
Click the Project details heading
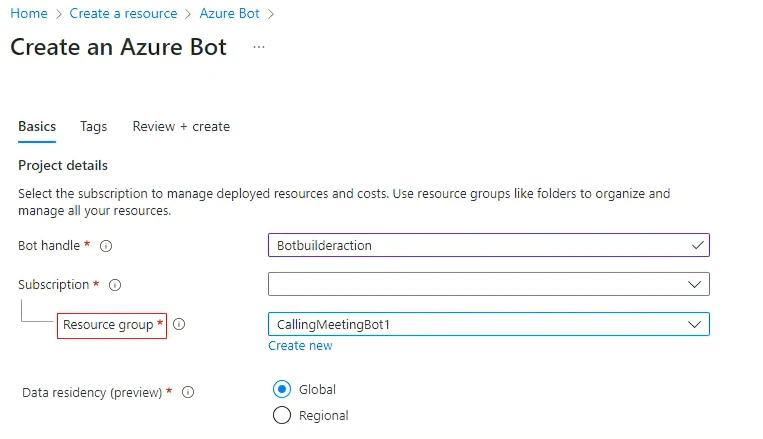click(63, 165)
